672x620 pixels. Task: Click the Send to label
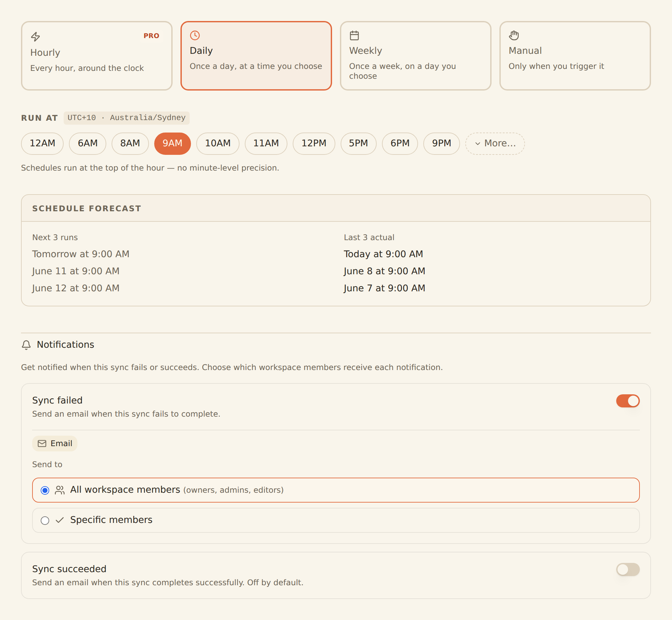(47, 465)
